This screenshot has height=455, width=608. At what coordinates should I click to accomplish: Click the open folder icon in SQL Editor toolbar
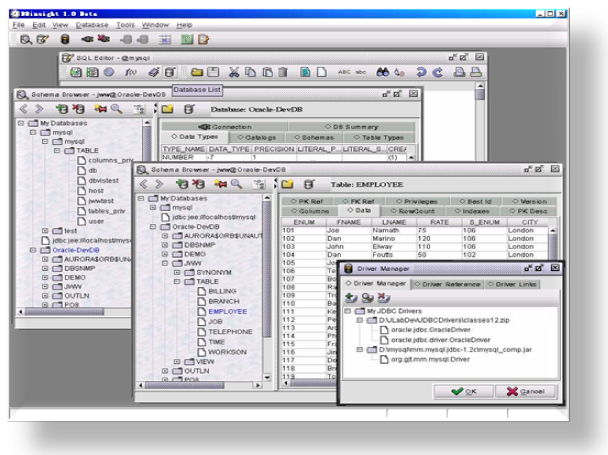pyautogui.click(x=197, y=72)
